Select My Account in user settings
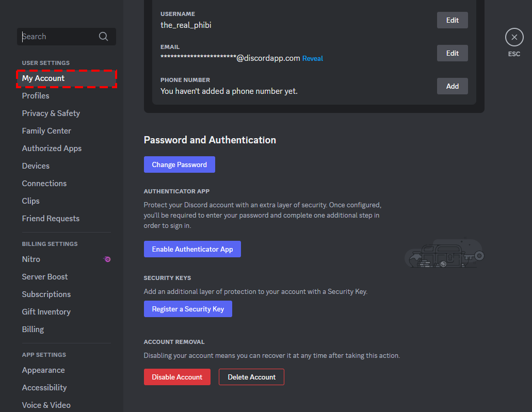 click(43, 78)
